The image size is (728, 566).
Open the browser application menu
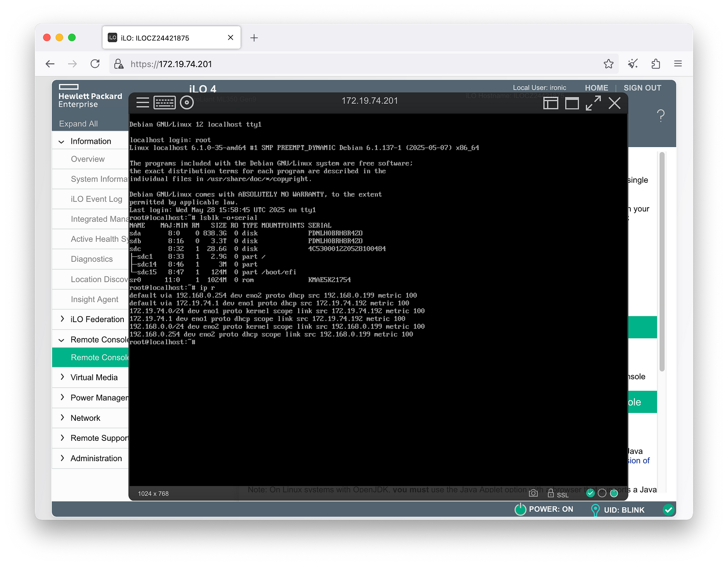point(678,64)
